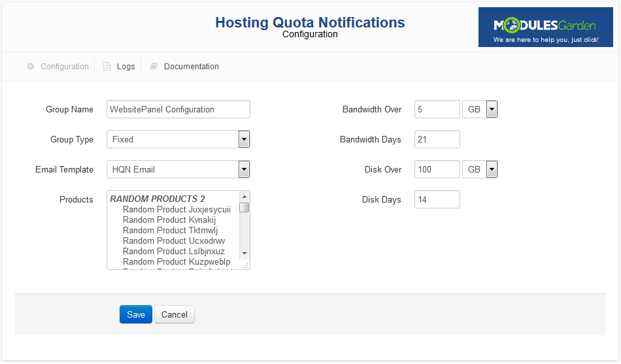
Task: Cancel the configuration changes
Action: point(175,314)
